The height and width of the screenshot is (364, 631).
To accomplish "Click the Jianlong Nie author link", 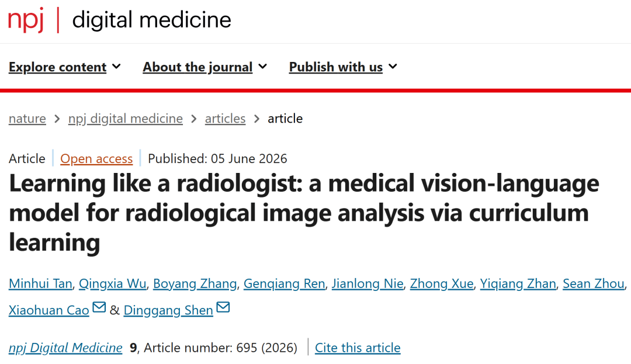I will 367,283.
